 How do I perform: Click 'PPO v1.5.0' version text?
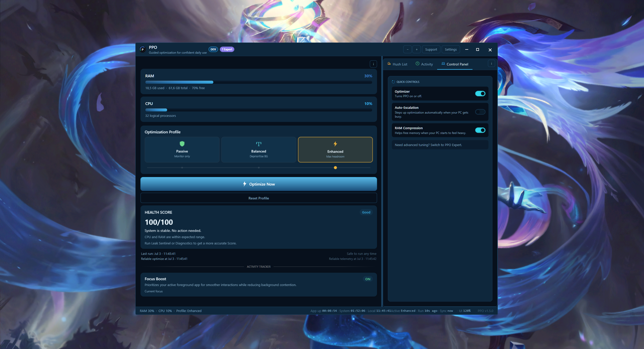click(485, 311)
